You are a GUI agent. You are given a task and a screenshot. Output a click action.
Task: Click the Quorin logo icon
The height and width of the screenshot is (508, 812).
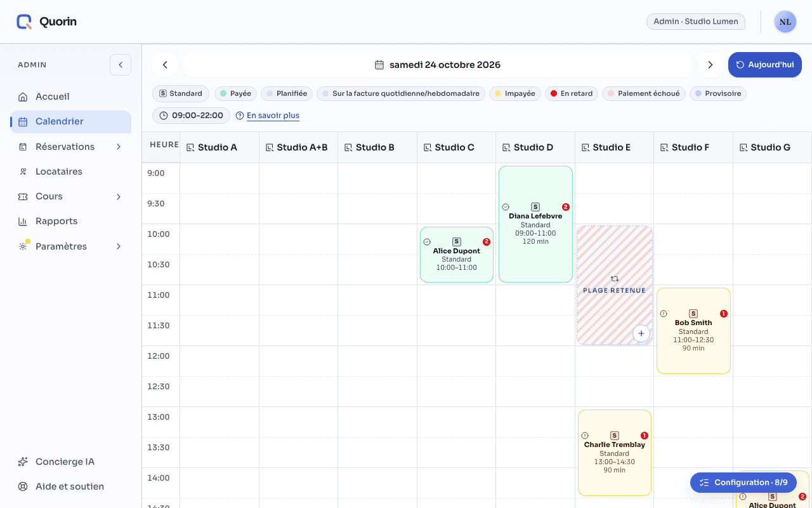[24, 22]
